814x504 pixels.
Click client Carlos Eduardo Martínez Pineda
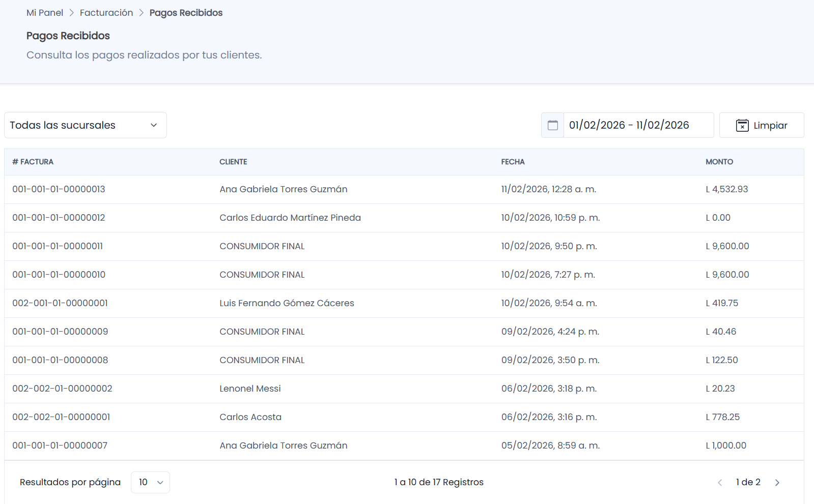290,218
